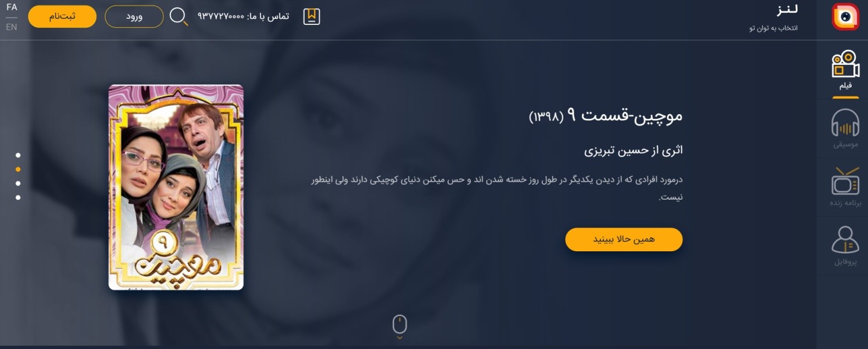The width and height of the screenshot is (868, 349).
Task: Click the Lenz app logo
Action: point(846,17)
